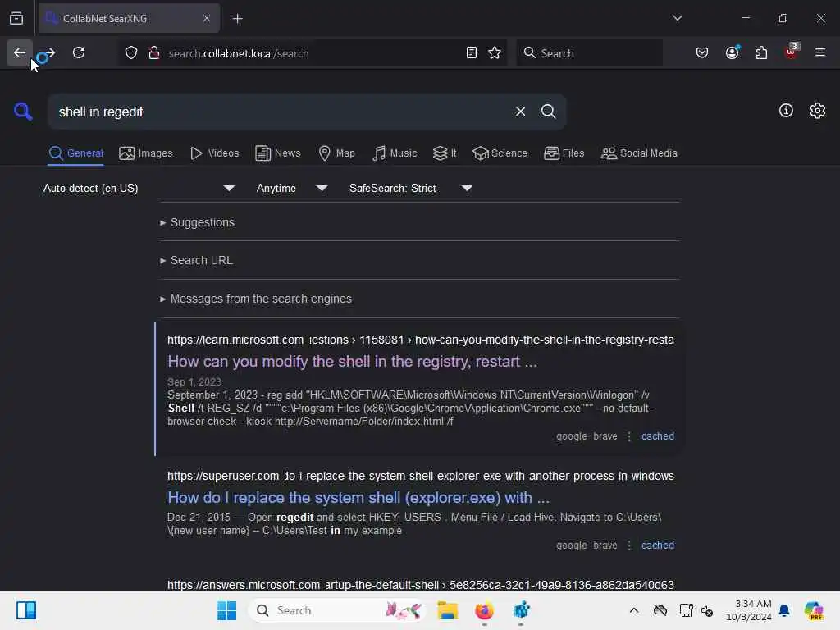Switch to the Science category tab
840x630 pixels.
500,153
